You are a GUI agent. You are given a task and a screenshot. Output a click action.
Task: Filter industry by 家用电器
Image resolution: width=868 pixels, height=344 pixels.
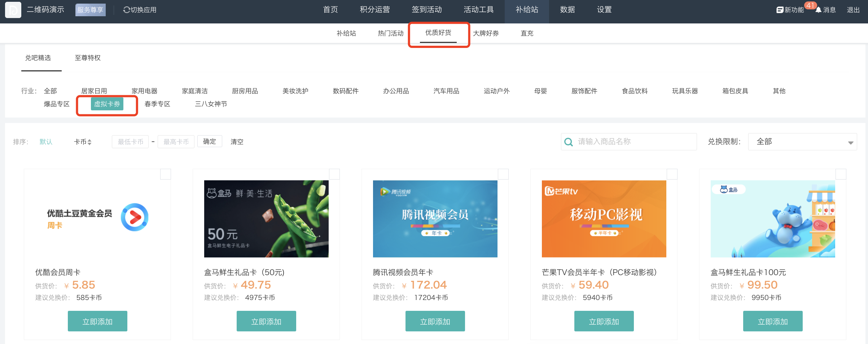click(145, 91)
